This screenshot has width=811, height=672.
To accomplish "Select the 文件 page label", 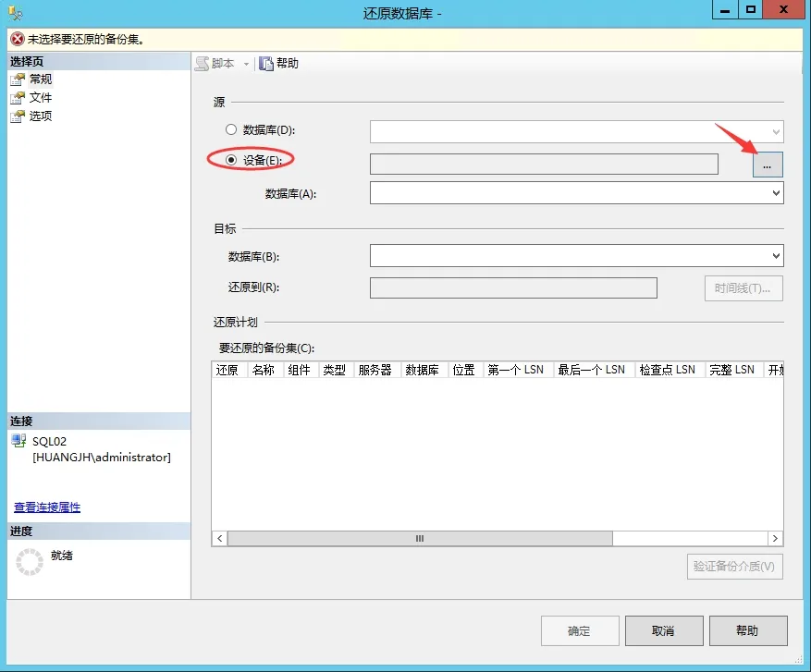I will coord(41,98).
